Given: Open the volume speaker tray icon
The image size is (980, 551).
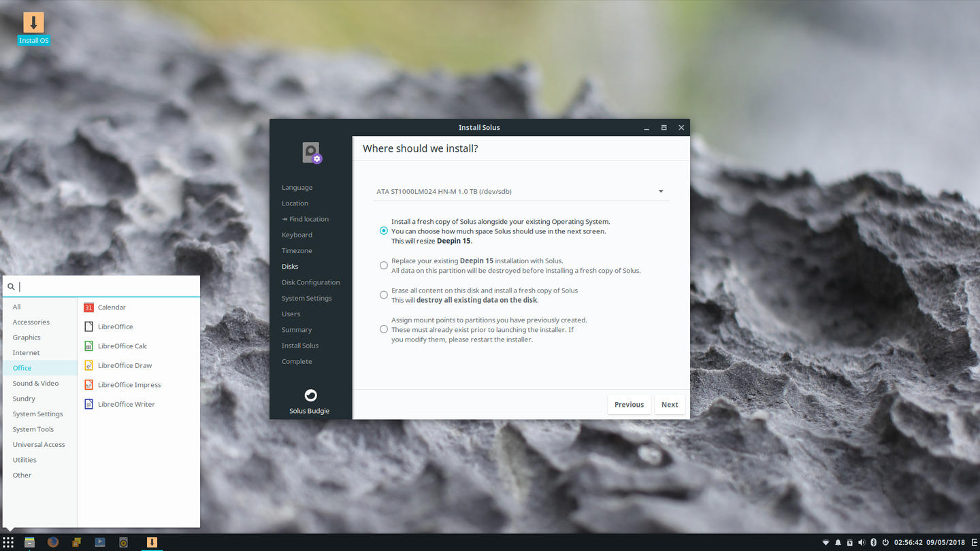Looking at the screenshot, I should (862, 542).
